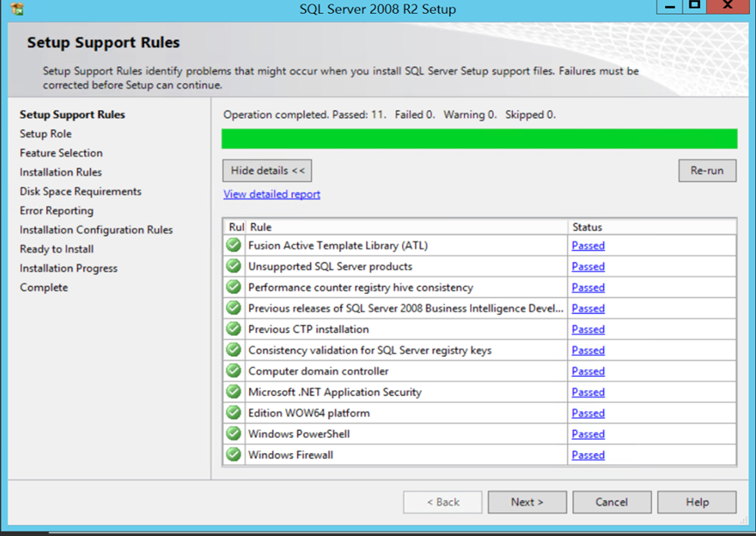Viewport: 756px width, 536px height.
Task: Select Complete step in sidebar
Action: (x=44, y=288)
